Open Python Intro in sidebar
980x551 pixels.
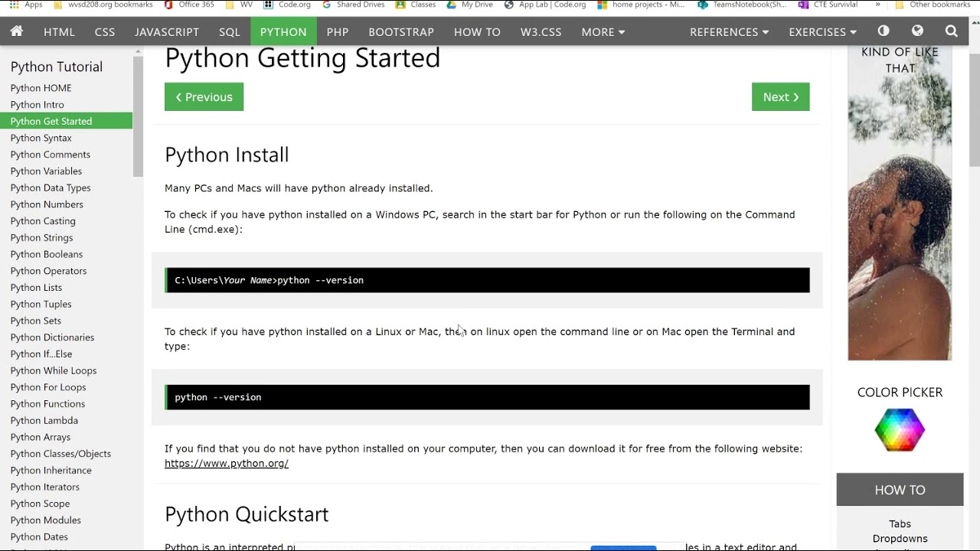click(x=37, y=105)
